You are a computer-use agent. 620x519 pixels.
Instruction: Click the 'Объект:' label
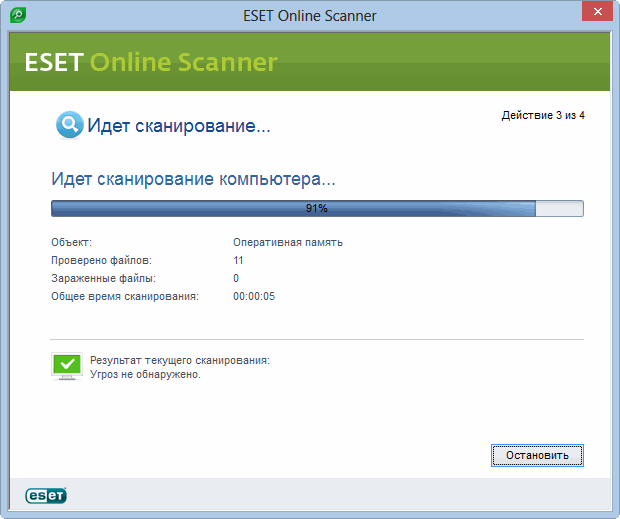(x=71, y=242)
